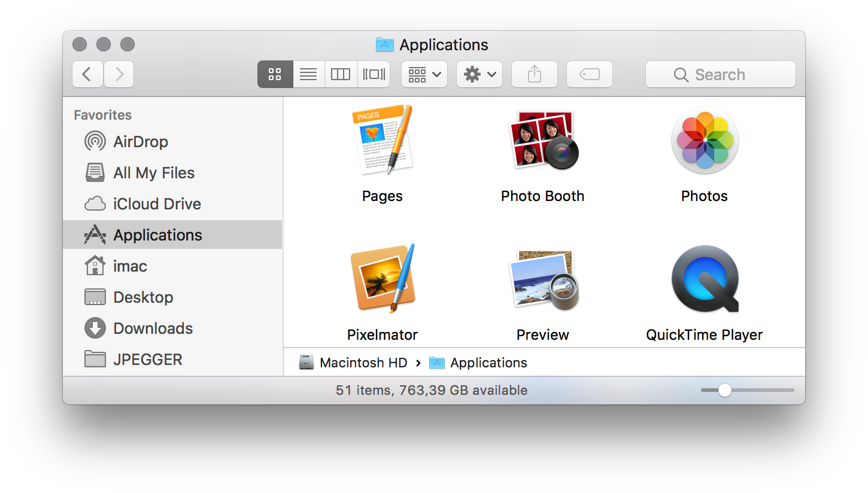Screen dimensions: 868x493
Task: Go back with the left arrow button
Action: 87,74
